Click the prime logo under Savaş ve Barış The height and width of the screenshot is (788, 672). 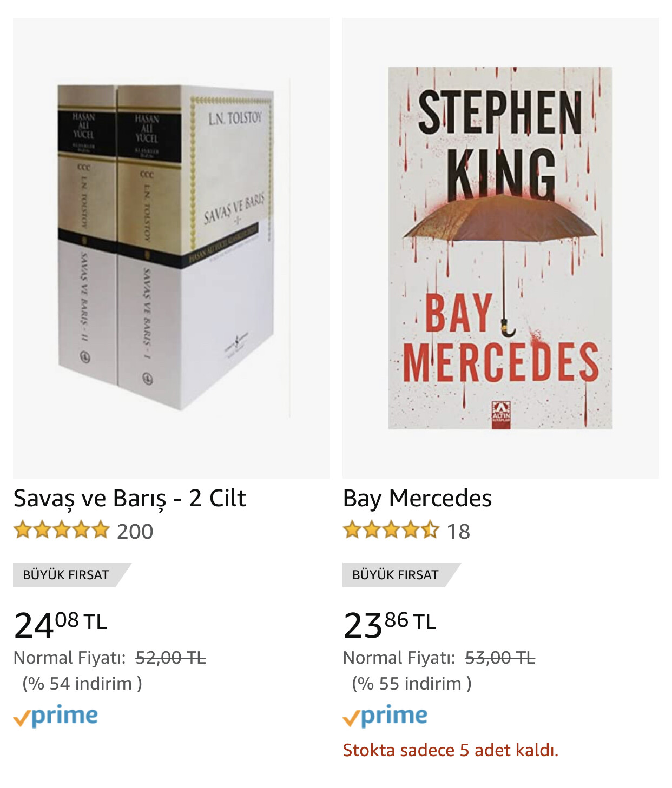coord(56,716)
